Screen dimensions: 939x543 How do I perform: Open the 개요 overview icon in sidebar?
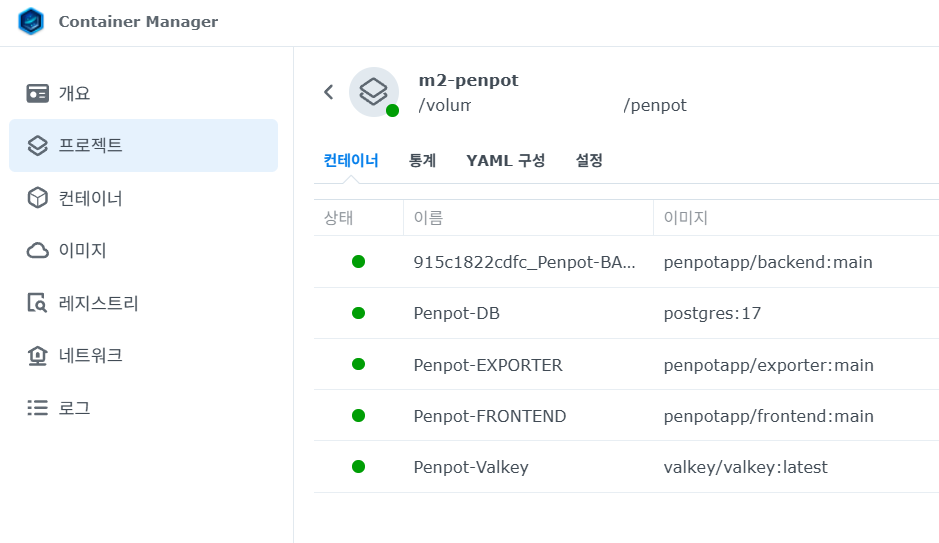38,93
